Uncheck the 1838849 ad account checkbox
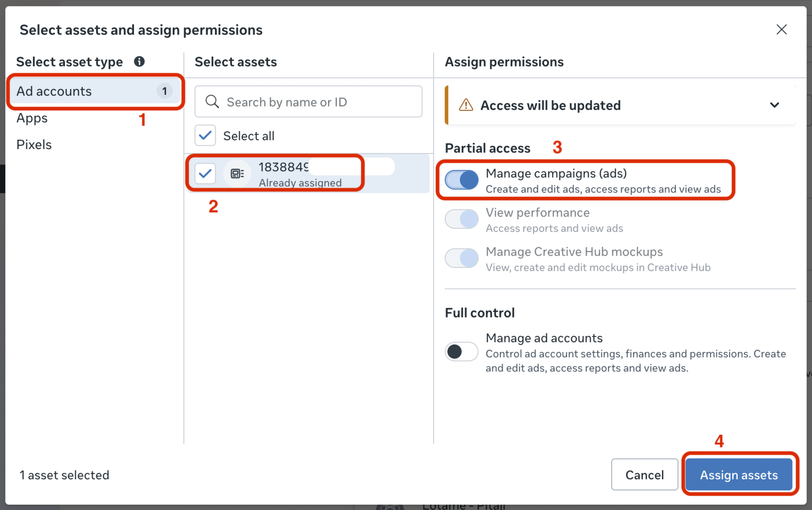 click(x=205, y=174)
